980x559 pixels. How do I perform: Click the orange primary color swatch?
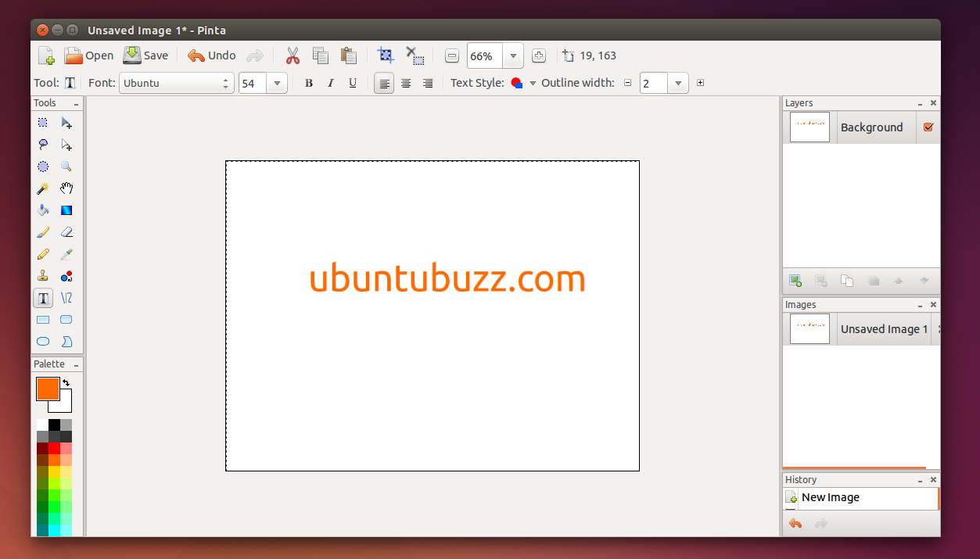(x=48, y=389)
